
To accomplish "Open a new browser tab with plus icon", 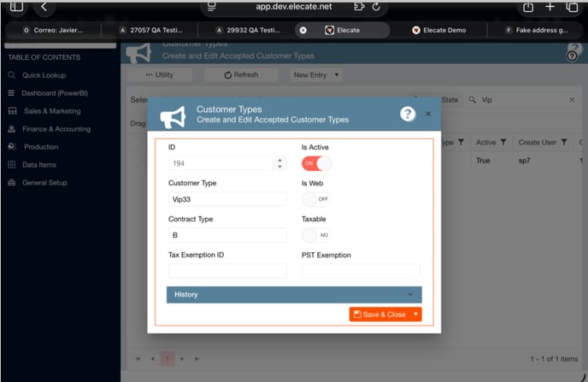I will tap(550, 7).
